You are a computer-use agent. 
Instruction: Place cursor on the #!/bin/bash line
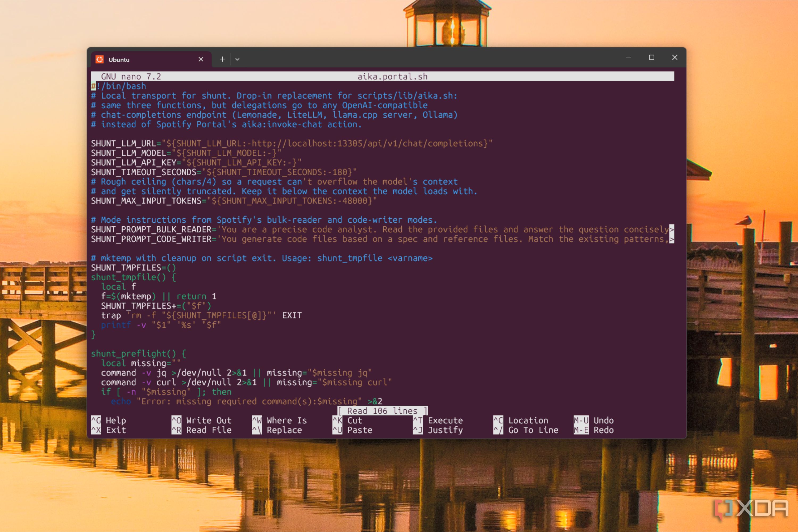[x=119, y=86]
